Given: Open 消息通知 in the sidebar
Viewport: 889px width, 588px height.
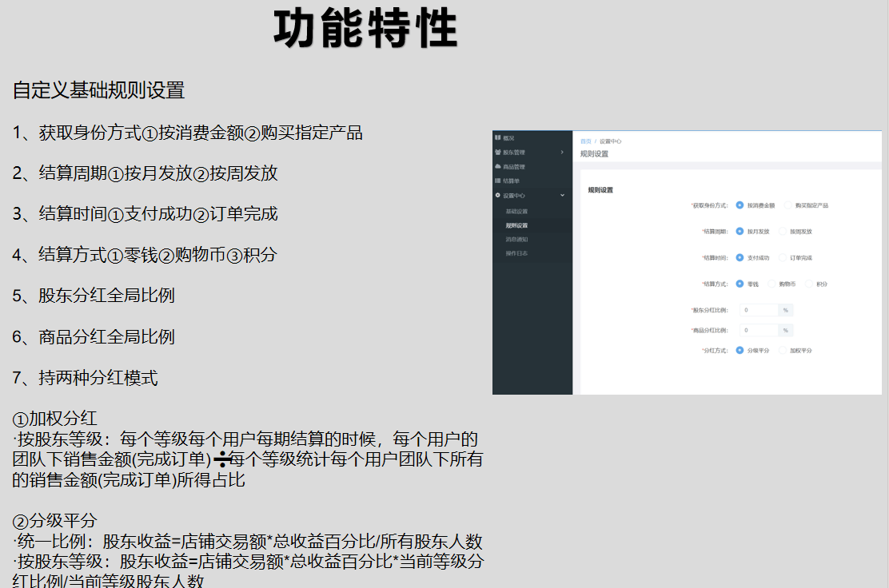Looking at the screenshot, I should (x=516, y=239).
